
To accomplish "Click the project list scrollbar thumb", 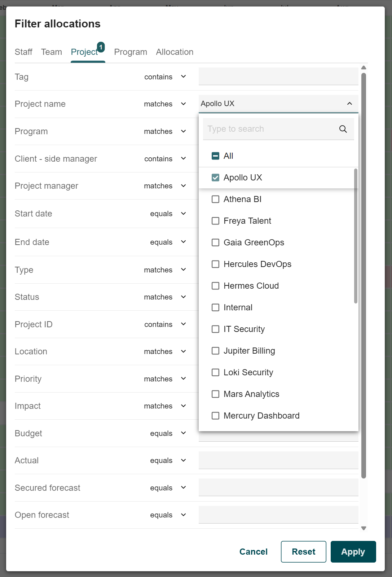I will (x=356, y=236).
